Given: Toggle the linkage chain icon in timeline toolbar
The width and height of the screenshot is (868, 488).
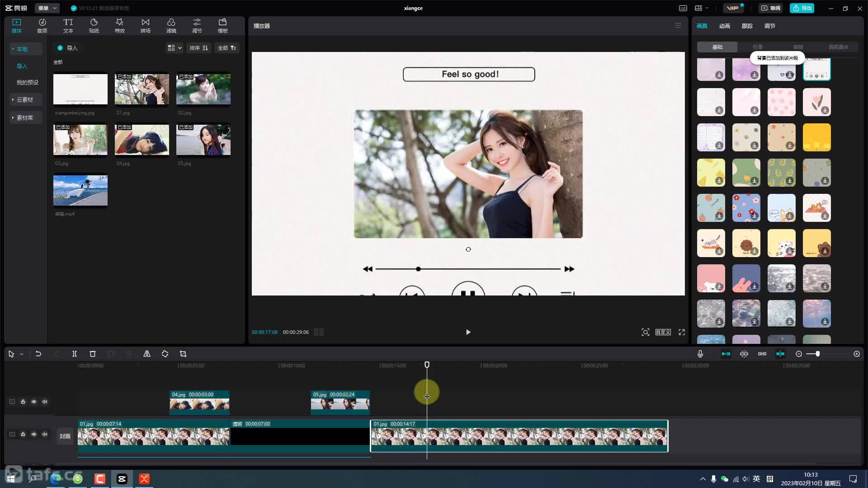Looking at the screenshot, I should 762,354.
